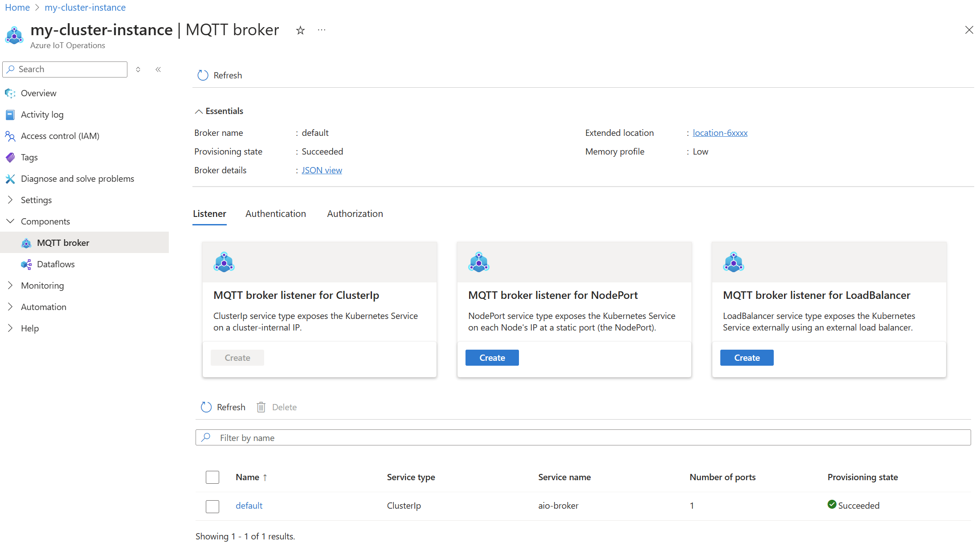Click the Tags icon in sidebar
This screenshot has width=980, height=551.
(11, 157)
